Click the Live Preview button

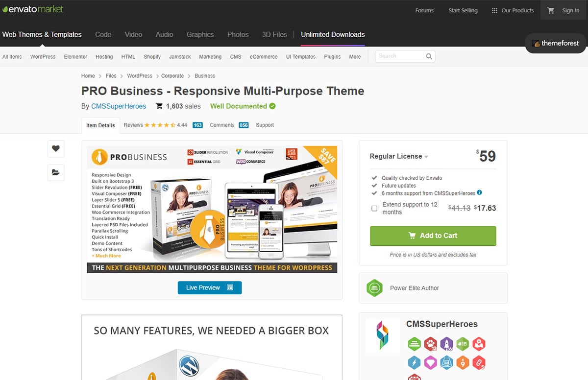click(x=210, y=287)
